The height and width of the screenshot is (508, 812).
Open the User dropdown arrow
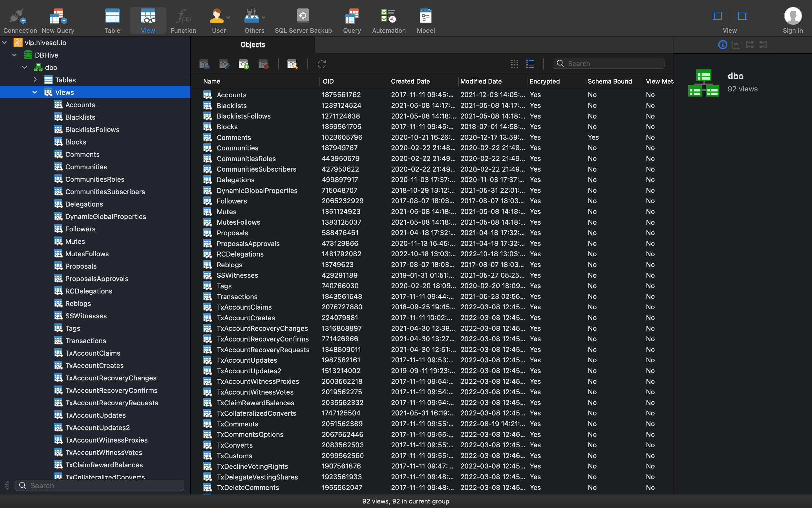[x=228, y=17]
